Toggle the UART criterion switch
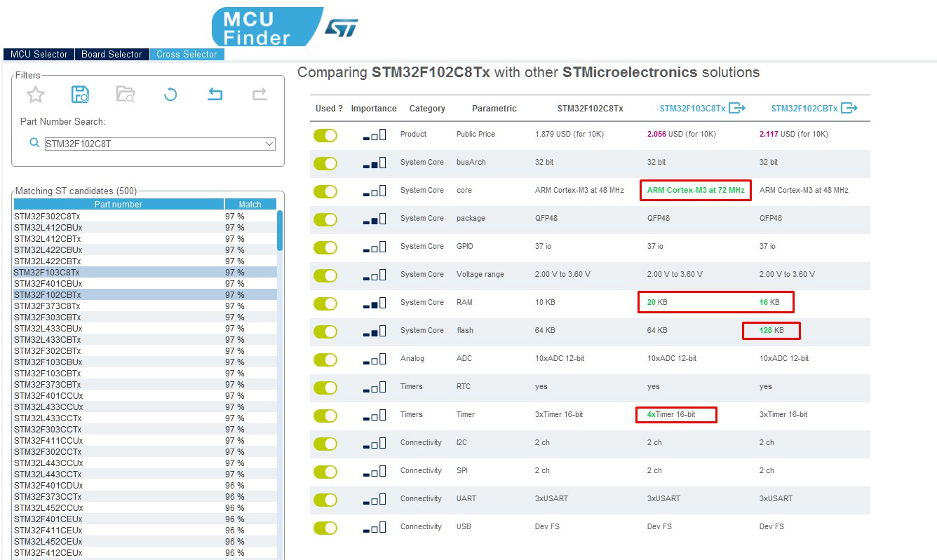 [x=325, y=500]
